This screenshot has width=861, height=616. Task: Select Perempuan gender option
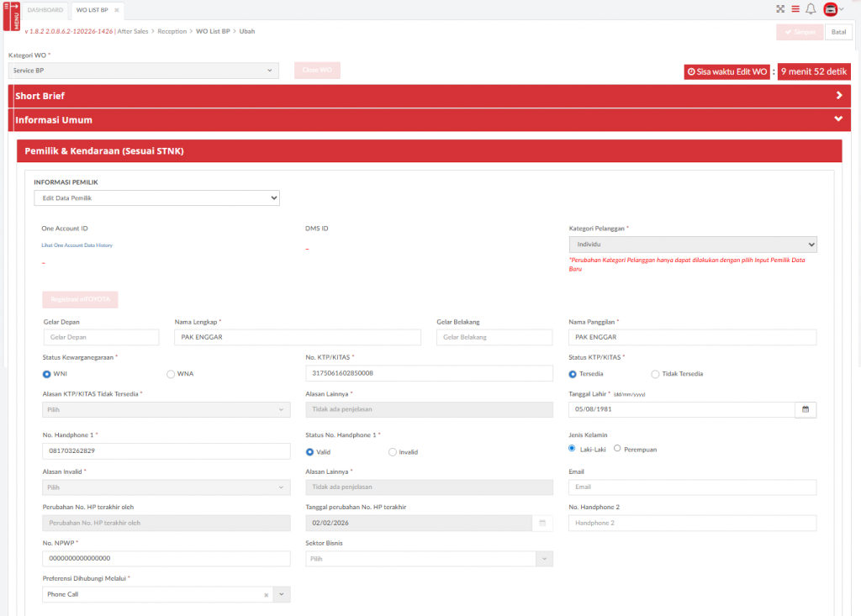618,449
